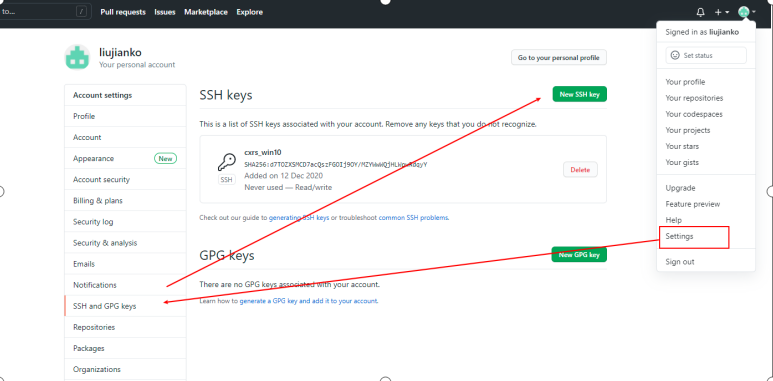
Task: Open the Appearance settings item
Action: point(125,159)
